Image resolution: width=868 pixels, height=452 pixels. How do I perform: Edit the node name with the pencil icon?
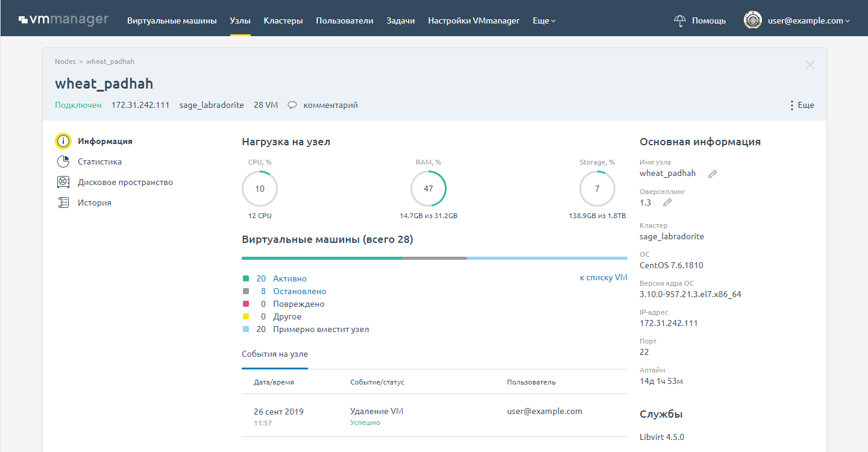tap(712, 173)
